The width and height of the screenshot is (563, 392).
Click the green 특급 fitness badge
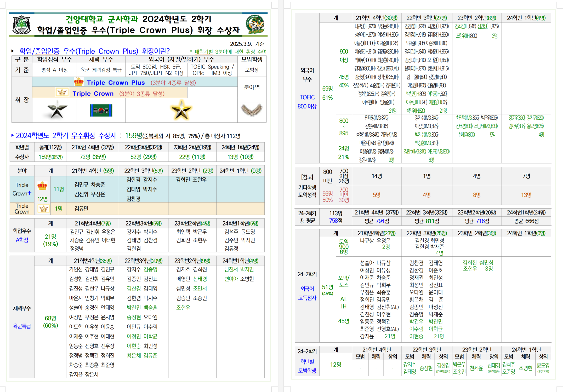pyautogui.click(x=101, y=110)
